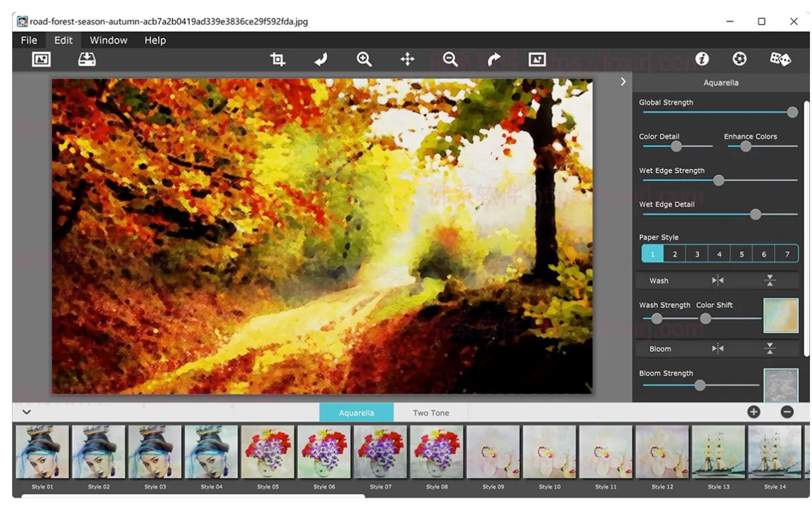
Task: Collapse the right settings panel chevron
Action: coord(623,82)
